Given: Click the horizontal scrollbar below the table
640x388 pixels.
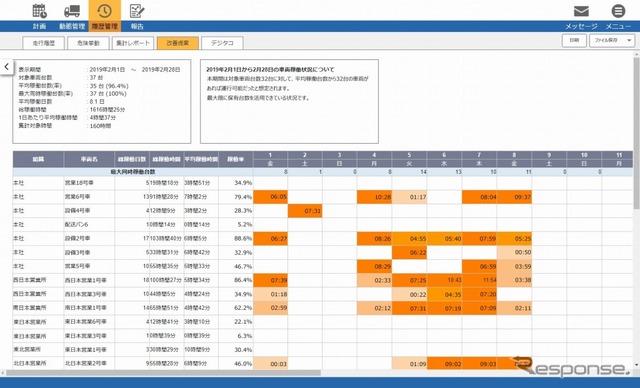Looking at the screenshot, I should tap(163, 372).
